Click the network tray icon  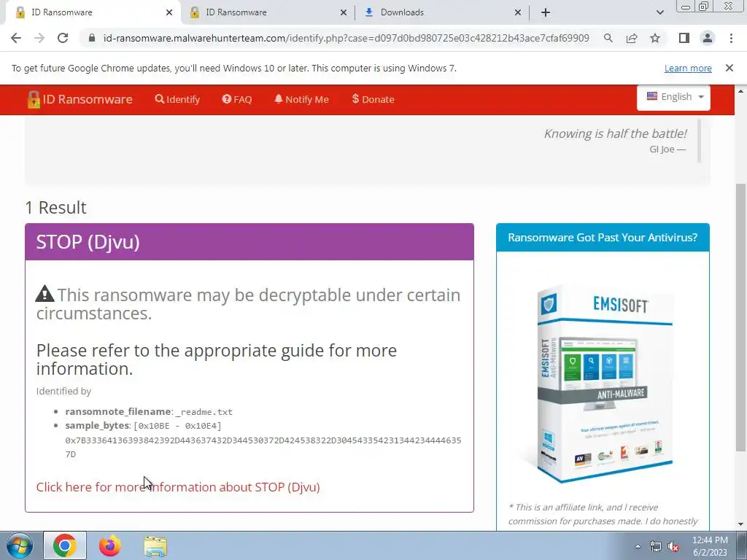(x=656, y=546)
